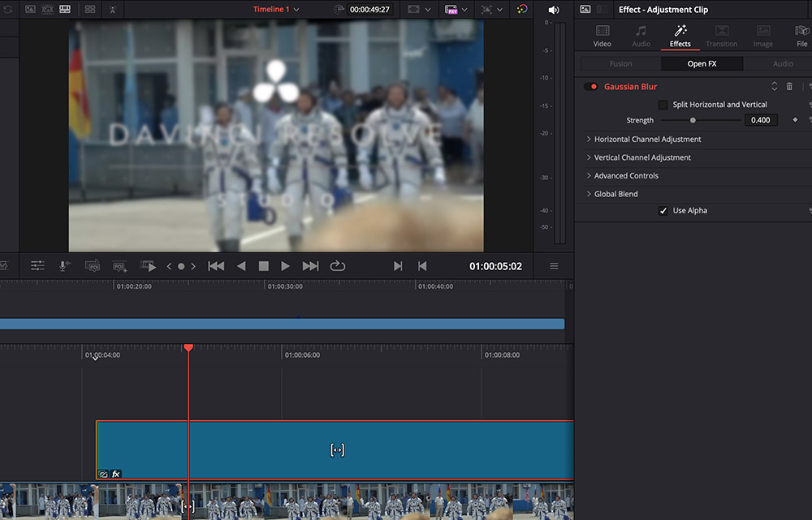Jump to the first frame with skip-back icon
812x520 pixels.
click(x=216, y=266)
